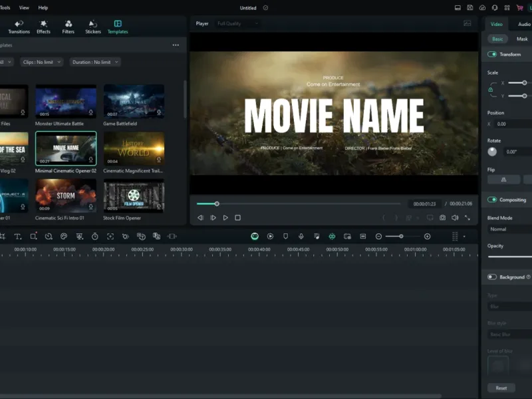This screenshot has height=399, width=532.
Task: Take a snapshot with the camera icon
Action: pos(442,217)
